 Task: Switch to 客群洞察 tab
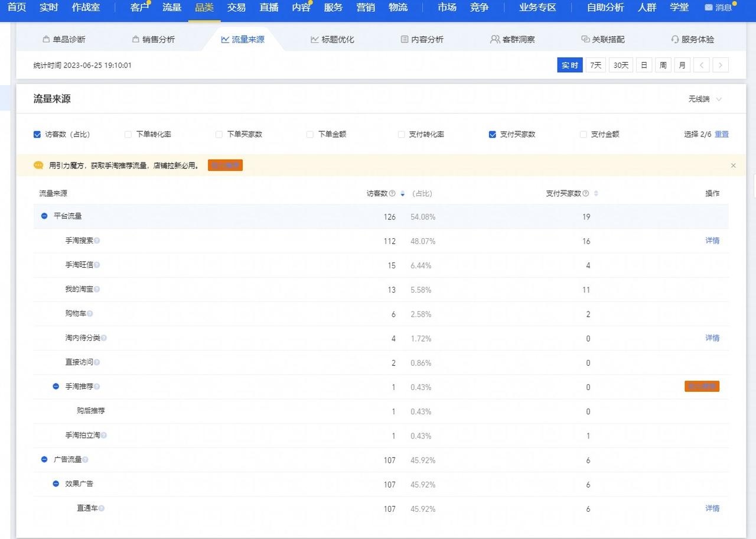click(513, 40)
